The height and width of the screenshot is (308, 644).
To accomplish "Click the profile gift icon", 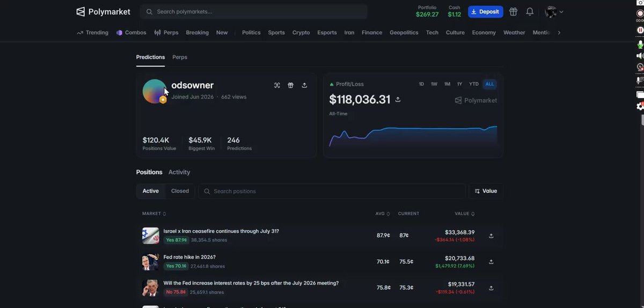I will coord(290,85).
